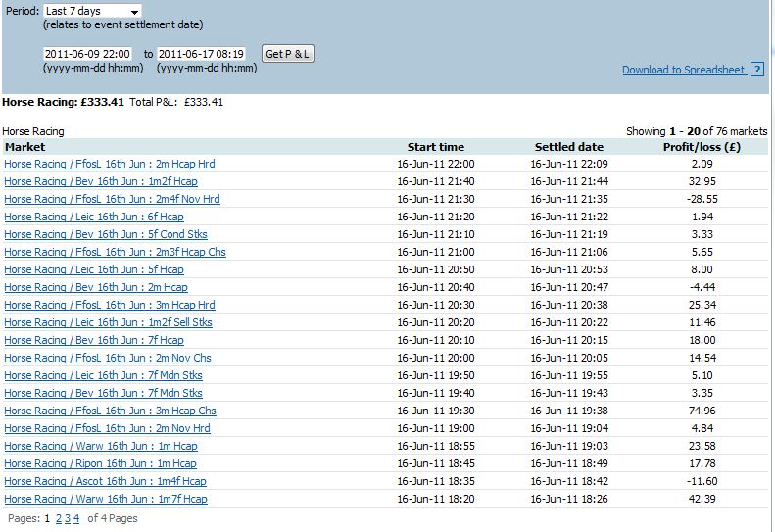Open Bev 16th Jun 7f Hcap market

point(94,340)
